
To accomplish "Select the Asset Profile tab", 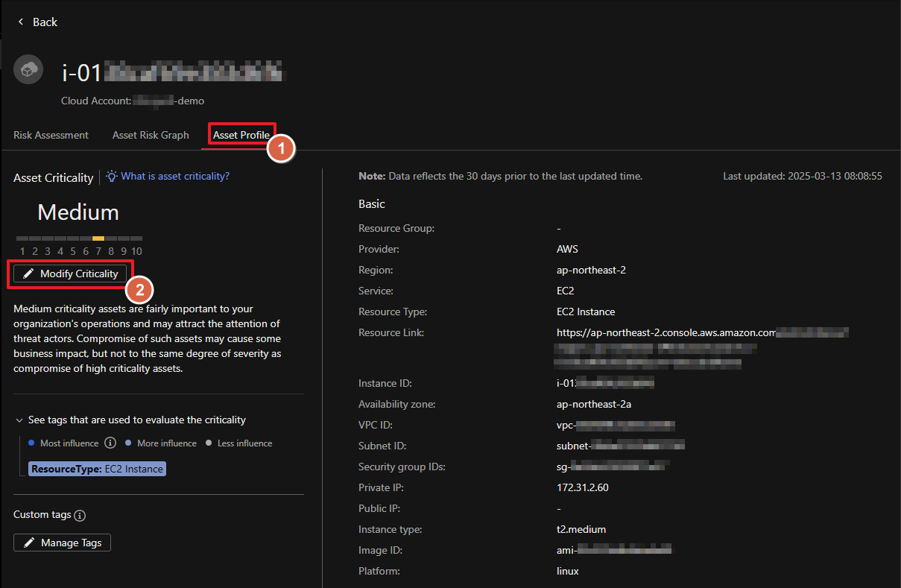I will pos(241,135).
